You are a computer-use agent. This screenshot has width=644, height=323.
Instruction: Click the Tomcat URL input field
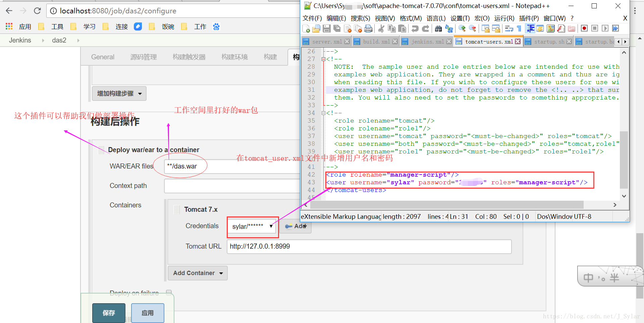[x=369, y=247]
